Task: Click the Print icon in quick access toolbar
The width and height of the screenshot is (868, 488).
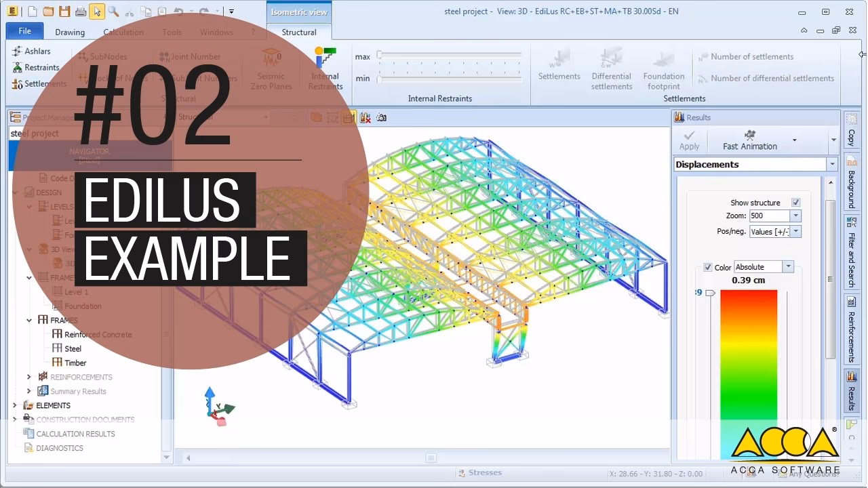Action: pyautogui.click(x=81, y=12)
